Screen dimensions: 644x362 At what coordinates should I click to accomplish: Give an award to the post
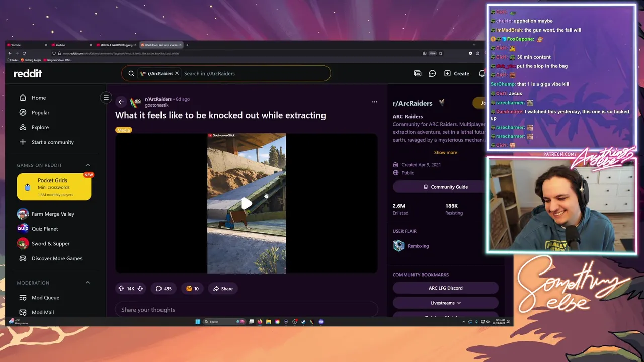coord(192,289)
